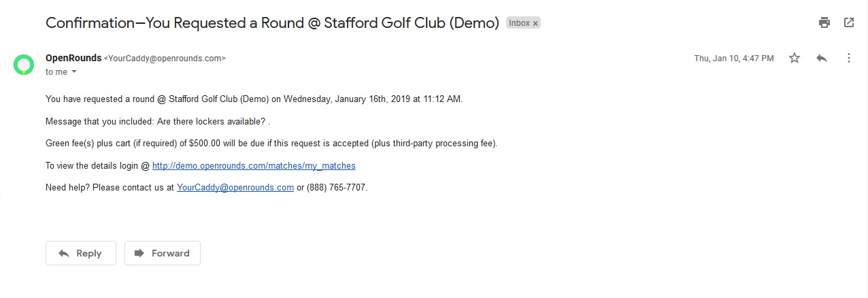Open email in new window icon
868x298 pixels.
tap(849, 22)
